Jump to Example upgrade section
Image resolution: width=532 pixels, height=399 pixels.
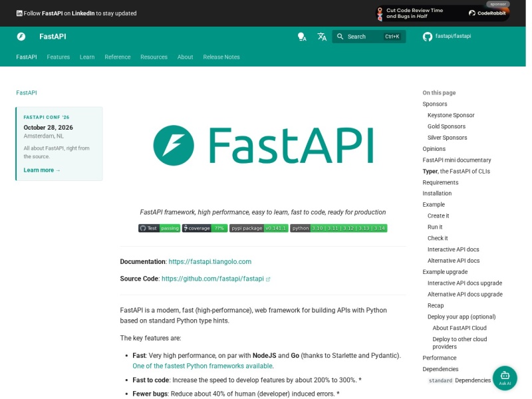click(445, 271)
